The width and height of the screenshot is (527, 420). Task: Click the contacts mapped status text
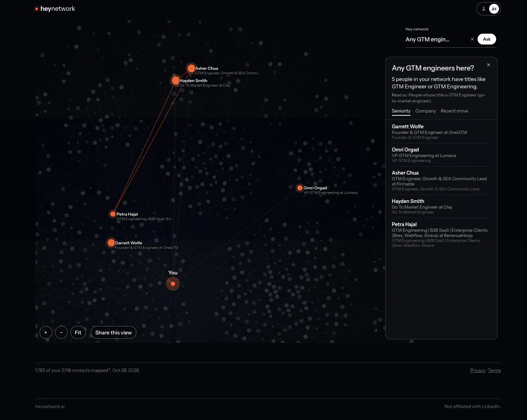pos(88,371)
